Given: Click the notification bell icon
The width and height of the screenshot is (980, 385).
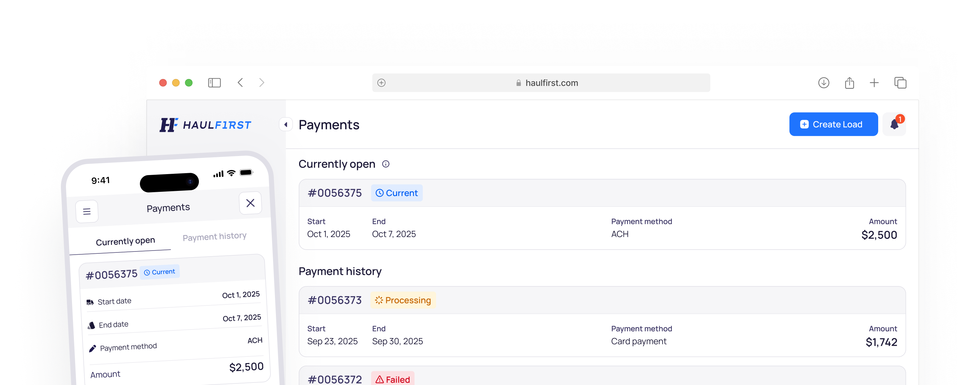Looking at the screenshot, I should pyautogui.click(x=894, y=124).
